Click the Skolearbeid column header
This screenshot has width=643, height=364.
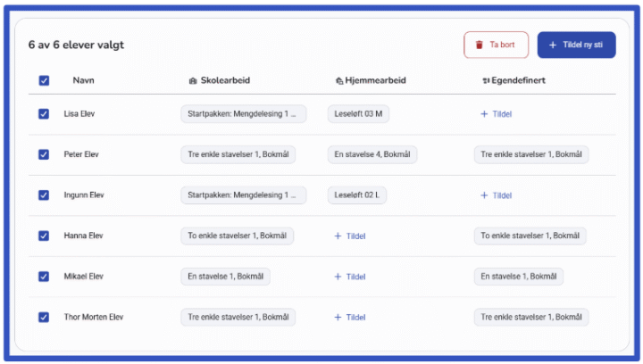[x=220, y=80]
